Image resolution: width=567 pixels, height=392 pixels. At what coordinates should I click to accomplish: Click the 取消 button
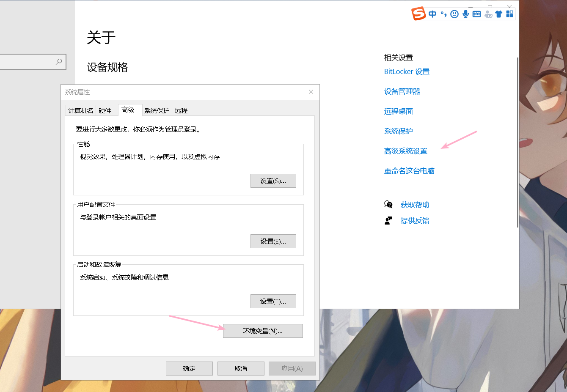(x=241, y=368)
